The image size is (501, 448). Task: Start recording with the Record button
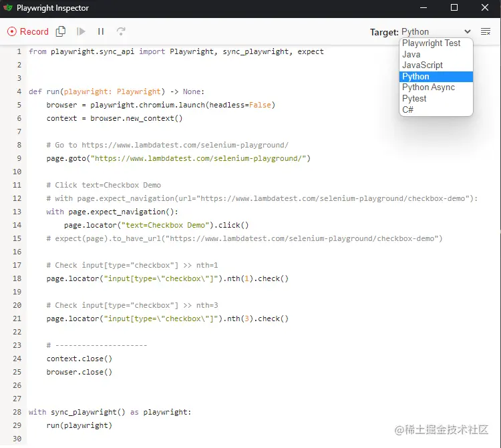coord(28,31)
